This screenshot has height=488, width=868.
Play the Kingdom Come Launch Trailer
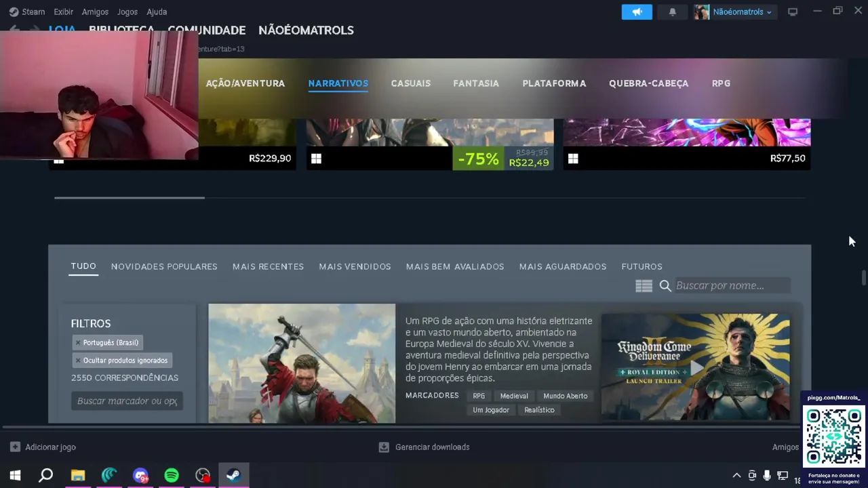pyautogui.click(x=696, y=367)
